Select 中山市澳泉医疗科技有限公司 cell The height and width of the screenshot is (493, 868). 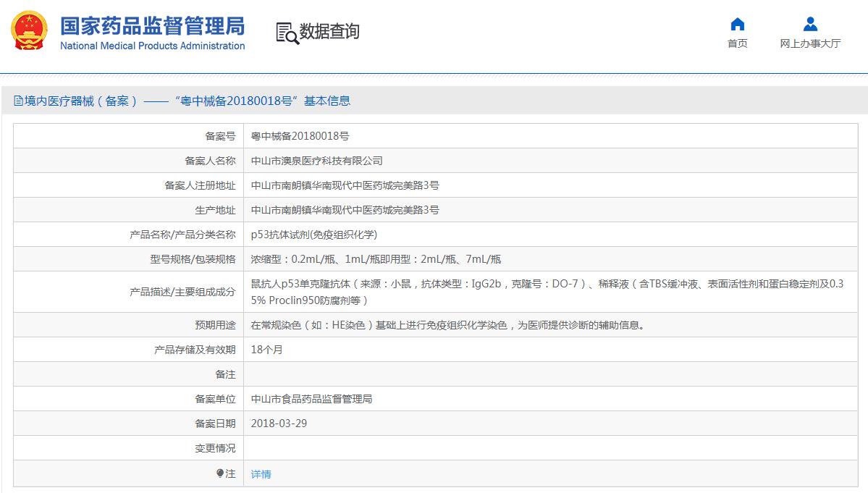point(316,161)
